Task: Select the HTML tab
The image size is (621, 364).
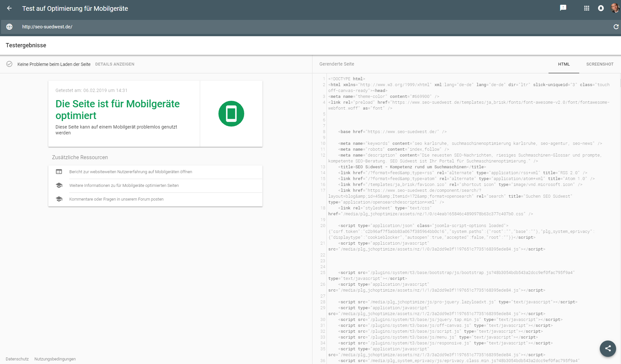Action: pos(564,64)
